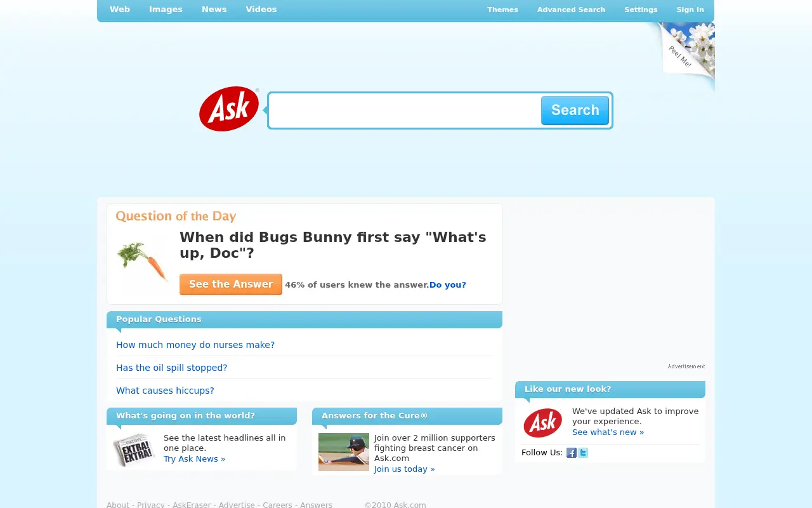Click the Popular Questions header
The image size is (812, 508).
coord(304,319)
